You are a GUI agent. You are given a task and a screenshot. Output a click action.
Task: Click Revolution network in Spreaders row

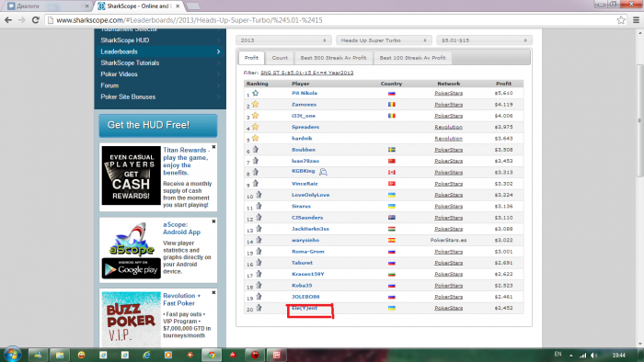(449, 127)
